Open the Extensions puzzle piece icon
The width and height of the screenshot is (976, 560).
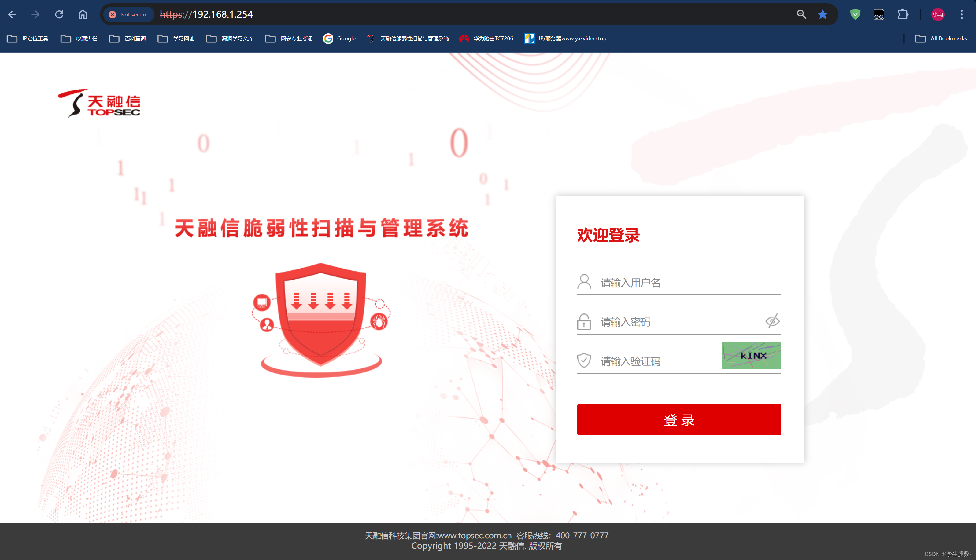click(x=903, y=15)
